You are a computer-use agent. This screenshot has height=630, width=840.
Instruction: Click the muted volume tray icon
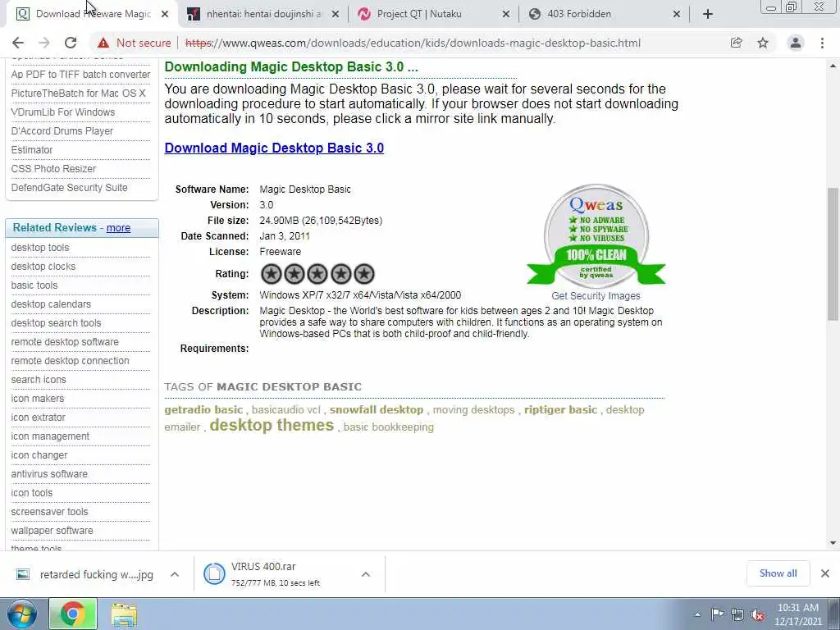click(757, 615)
